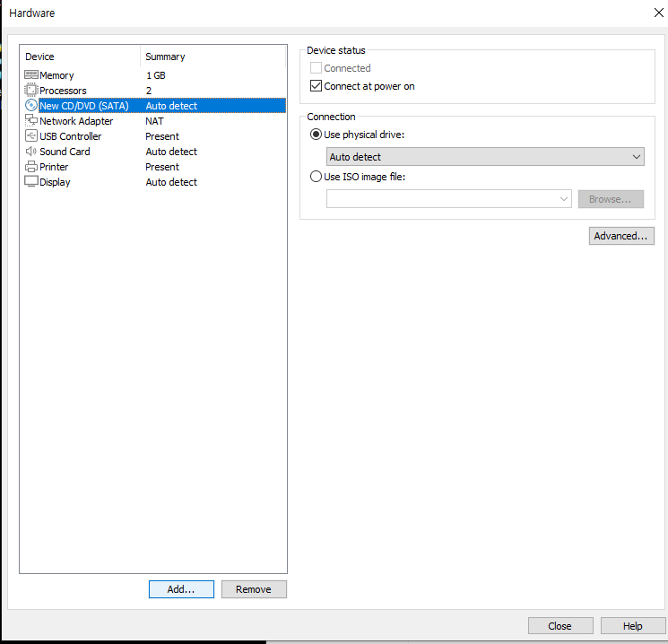Close the Hardware dialog with Close button
Screen dimensions: 668x644
pyautogui.click(x=560, y=626)
